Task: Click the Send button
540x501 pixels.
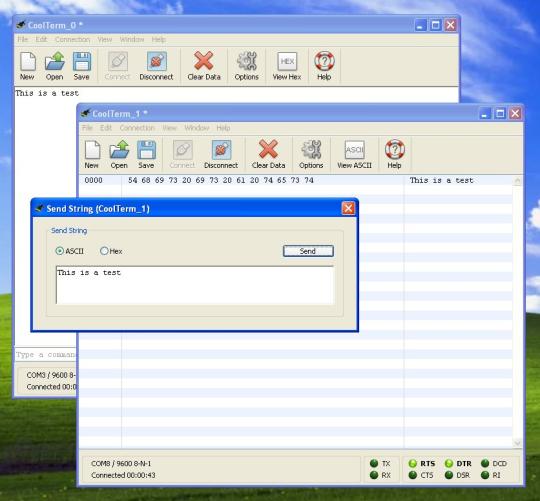Action: (308, 251)
